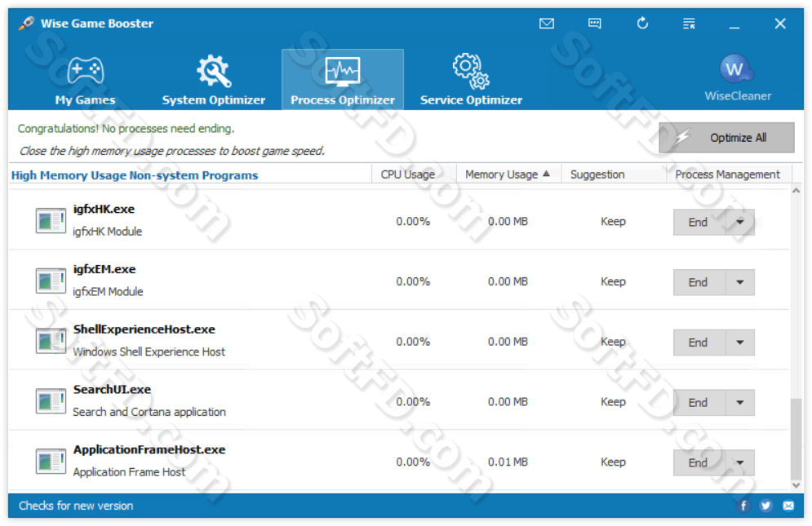812x526 pixels.
Task: End the SearchUI.exe process
Action: pos(699,402)
